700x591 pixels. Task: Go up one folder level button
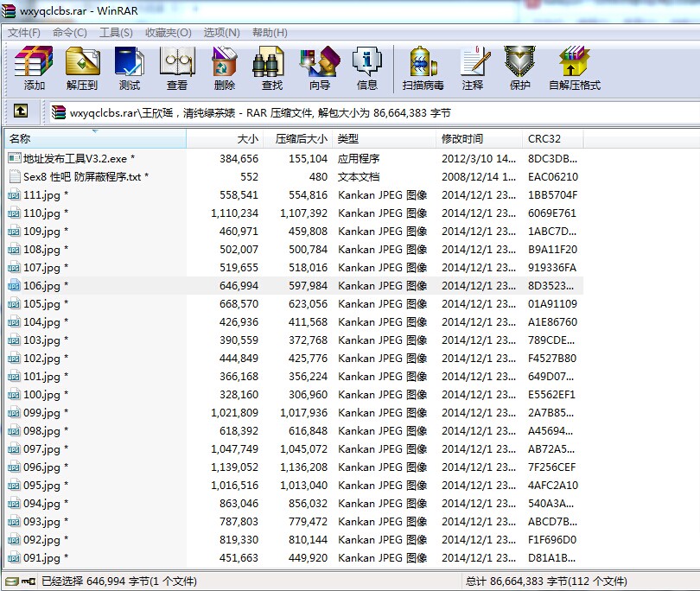click(x=21, y=111)
